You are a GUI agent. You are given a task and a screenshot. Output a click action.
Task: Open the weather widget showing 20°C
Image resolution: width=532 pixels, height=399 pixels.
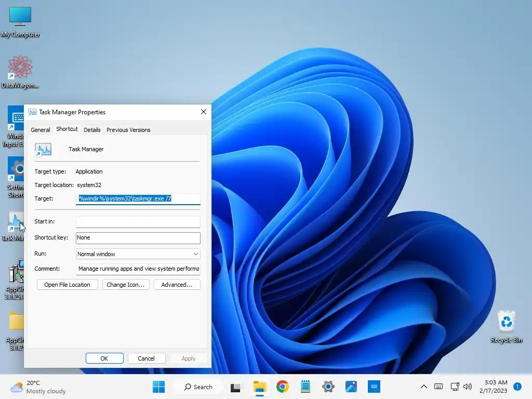tap(38, 387)
